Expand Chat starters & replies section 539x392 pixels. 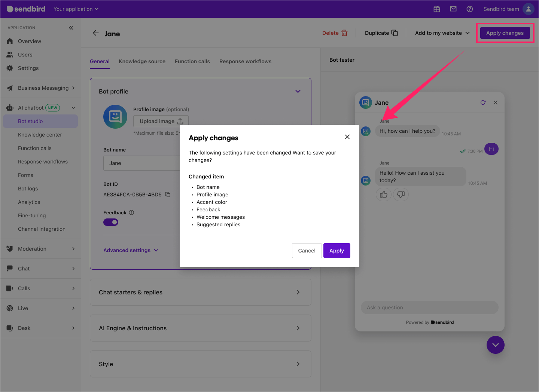tap(201, 292)
